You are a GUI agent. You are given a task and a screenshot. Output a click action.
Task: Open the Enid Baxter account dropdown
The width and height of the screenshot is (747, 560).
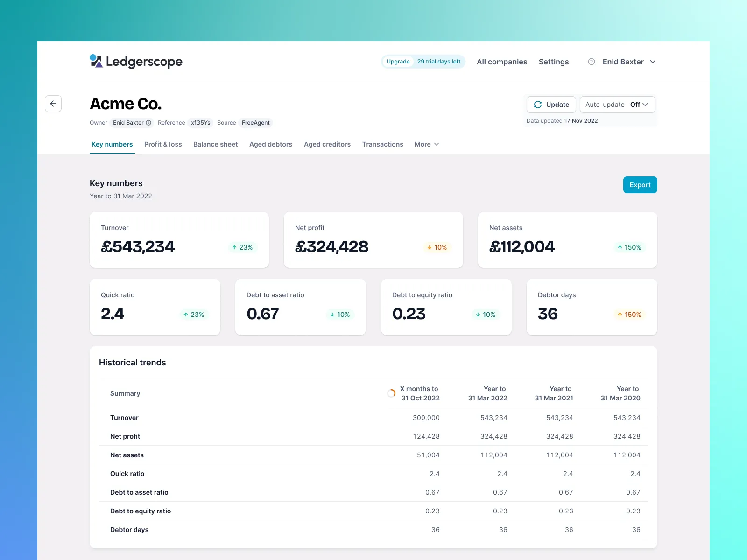[629, 62]
